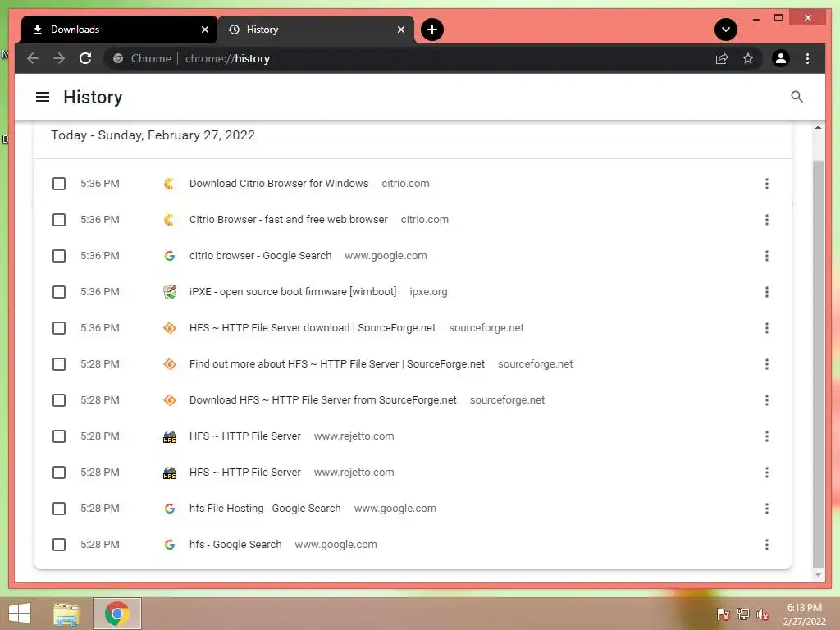Open actions menu for Download Citrio Browser entry
The height and width of the screenshot is (630, 840).
(x=767, y=184)
